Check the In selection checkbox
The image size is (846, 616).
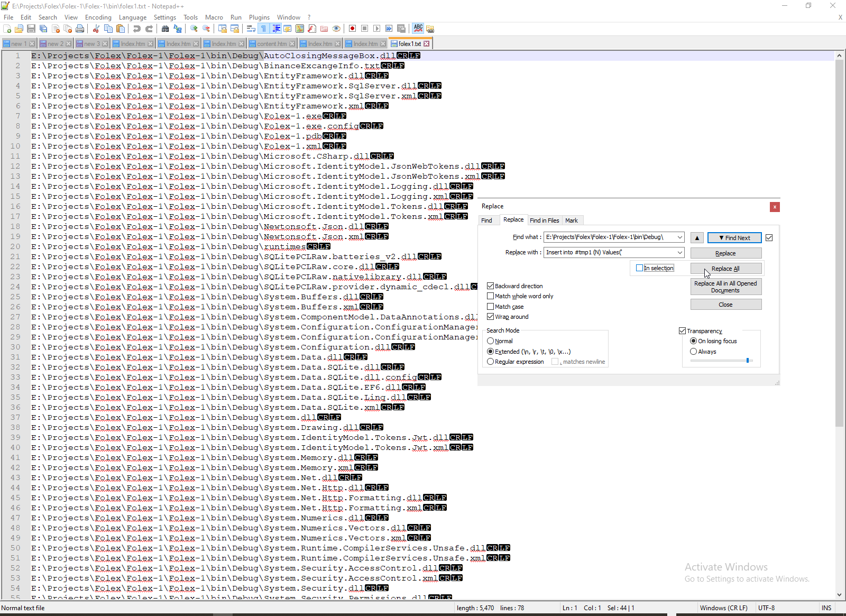pos(639,268)
